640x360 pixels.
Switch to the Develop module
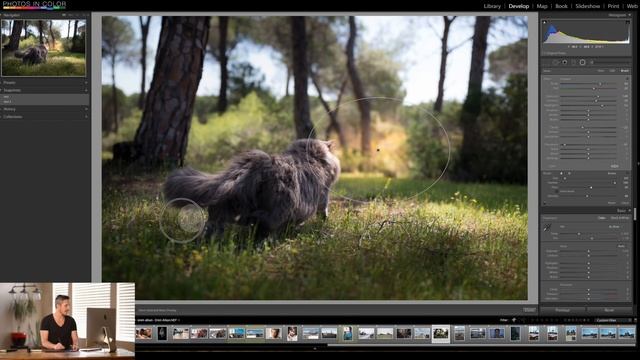(x=519, y=6)
